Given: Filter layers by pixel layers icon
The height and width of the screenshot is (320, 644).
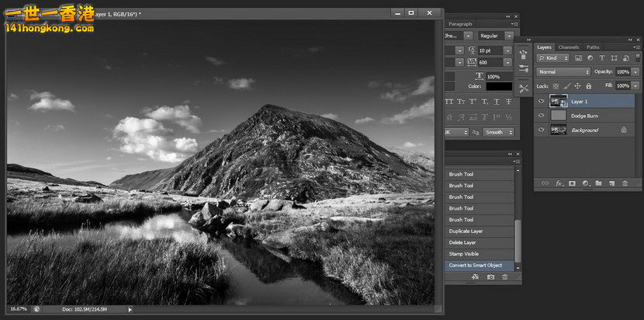Looking at the screenshot, I should [578, 58].
